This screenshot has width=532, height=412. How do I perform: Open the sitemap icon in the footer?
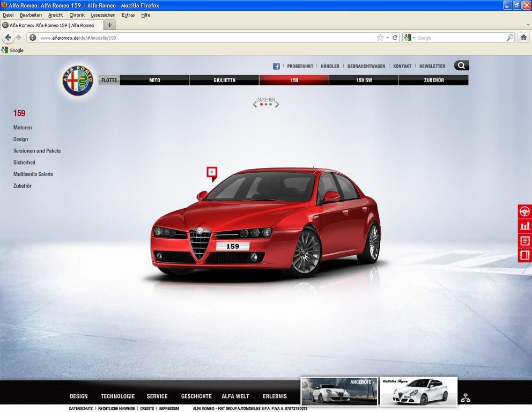point(465,398)
